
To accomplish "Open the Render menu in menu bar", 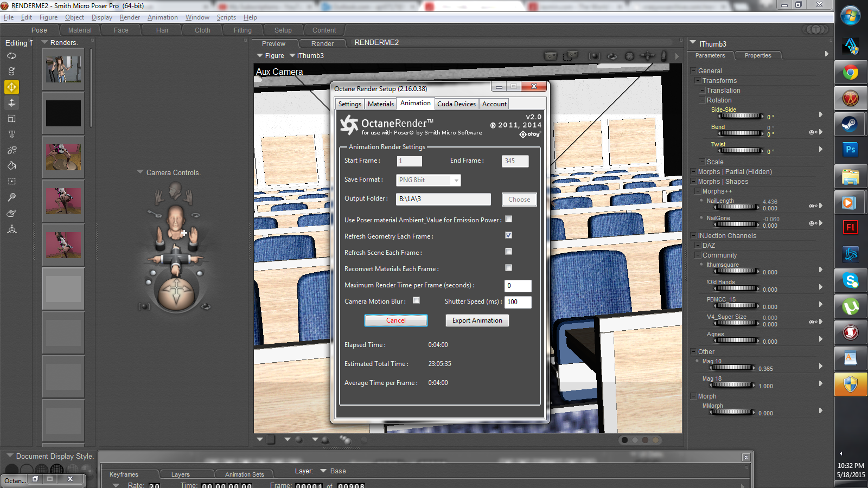I will 130,17.
